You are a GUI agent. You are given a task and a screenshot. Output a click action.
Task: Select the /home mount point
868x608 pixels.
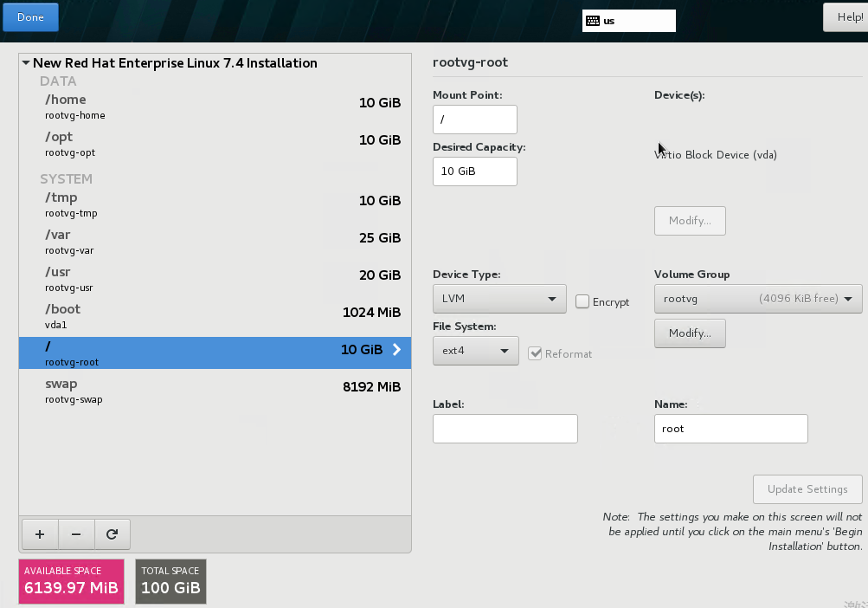(215, 107)
